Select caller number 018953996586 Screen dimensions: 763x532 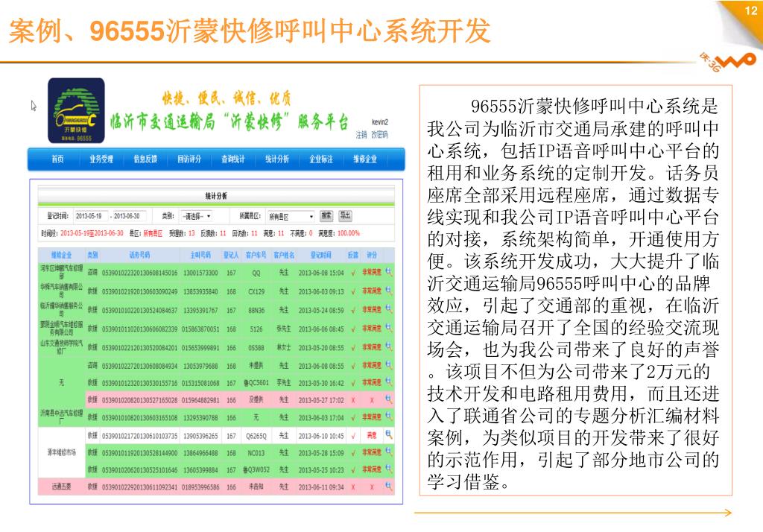pyautogui.click(x=200, y=487)
